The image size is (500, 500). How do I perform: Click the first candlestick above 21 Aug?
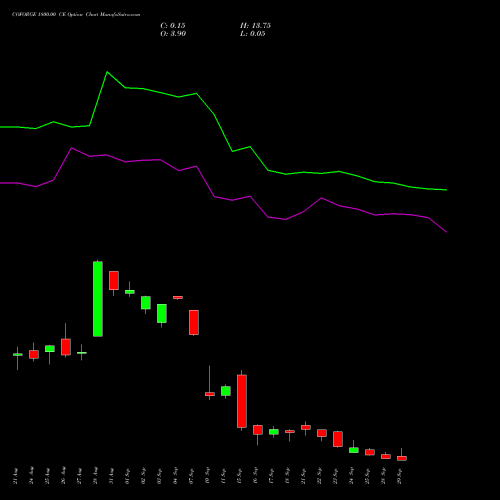pyautogui.click(x=18, y=355)
